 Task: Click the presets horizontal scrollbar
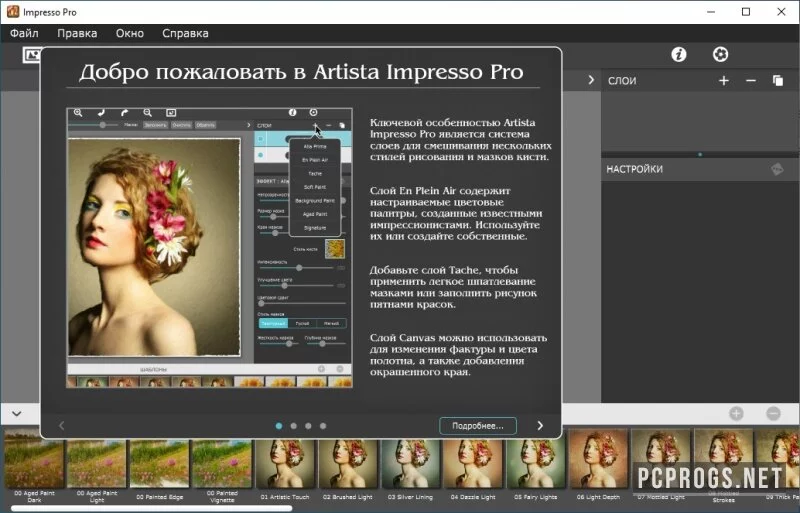coord(152,508)
